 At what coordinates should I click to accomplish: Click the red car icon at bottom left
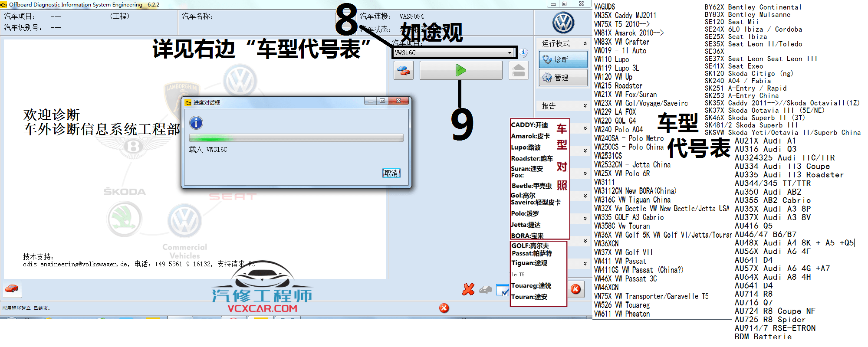coord(12,288)
